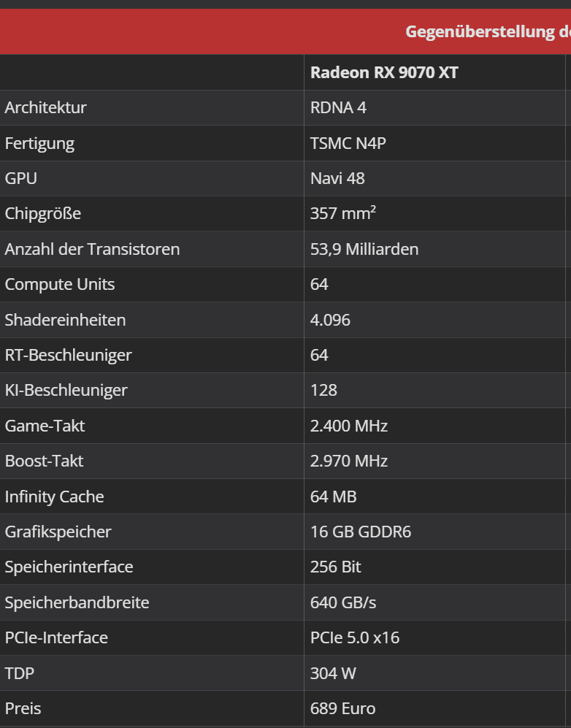Select the Architektur row label
The width and height of the screenshot is (571, 728).
pos(46,107)
